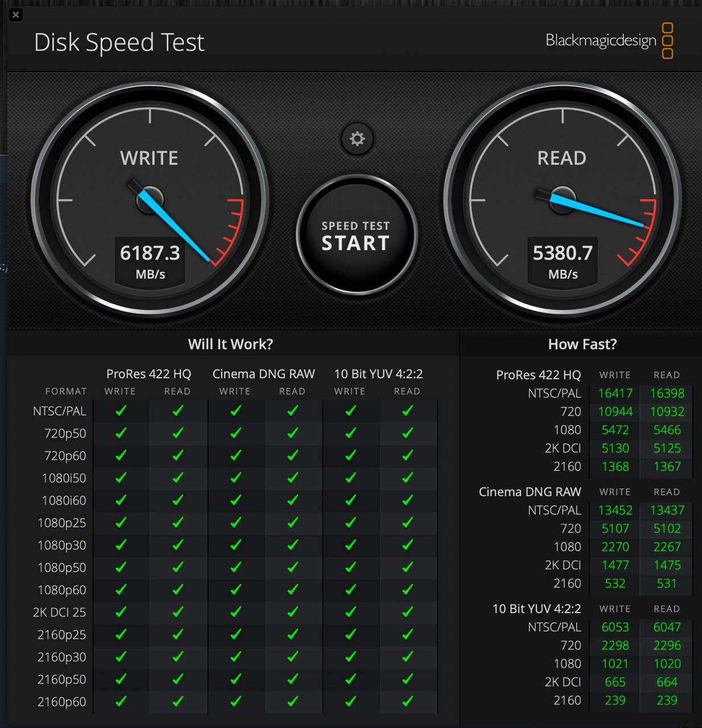702x728 pixels.
Task: Click the 1080p25 format row label
Action: [62, 523]
